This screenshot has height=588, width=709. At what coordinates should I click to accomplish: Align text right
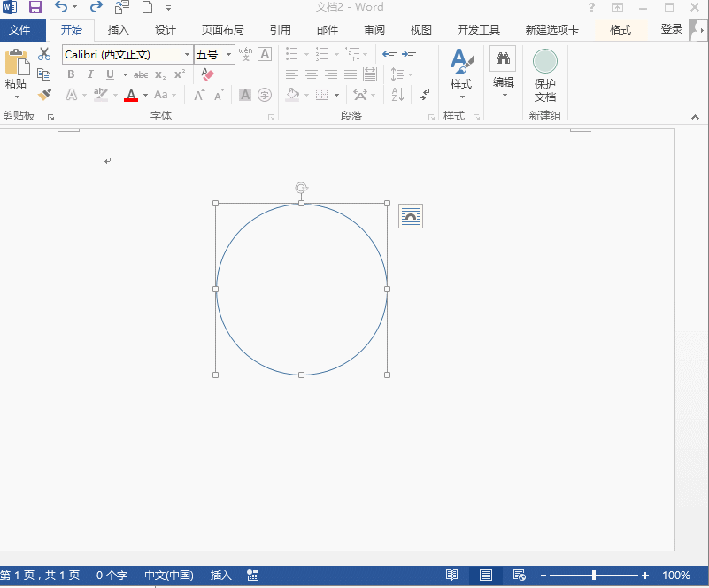coord(331,74)
